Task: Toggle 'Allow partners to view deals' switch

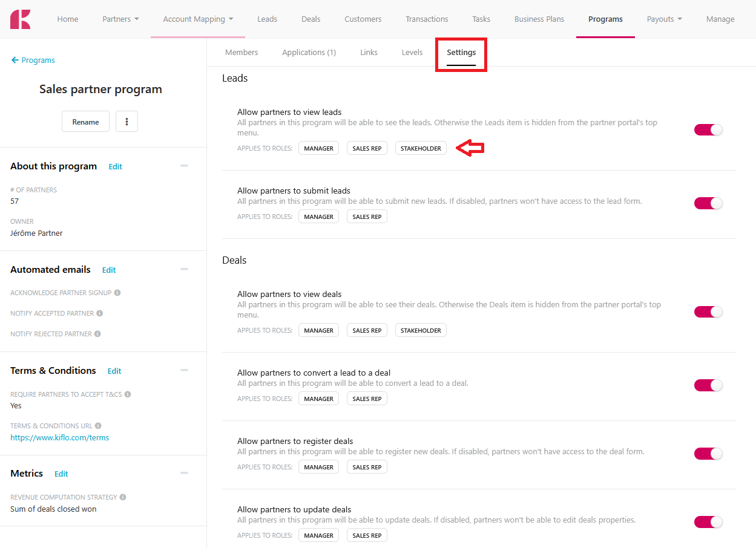Action: [708, 312]
